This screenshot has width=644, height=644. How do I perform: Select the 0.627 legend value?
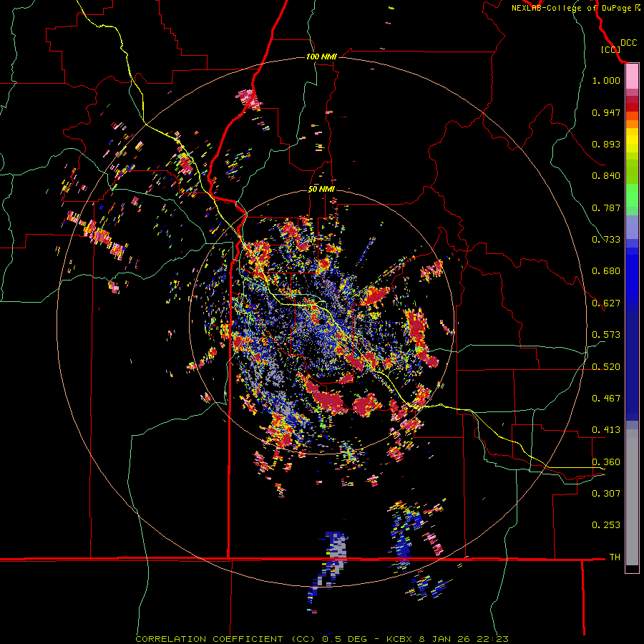[x=606, y=303]
